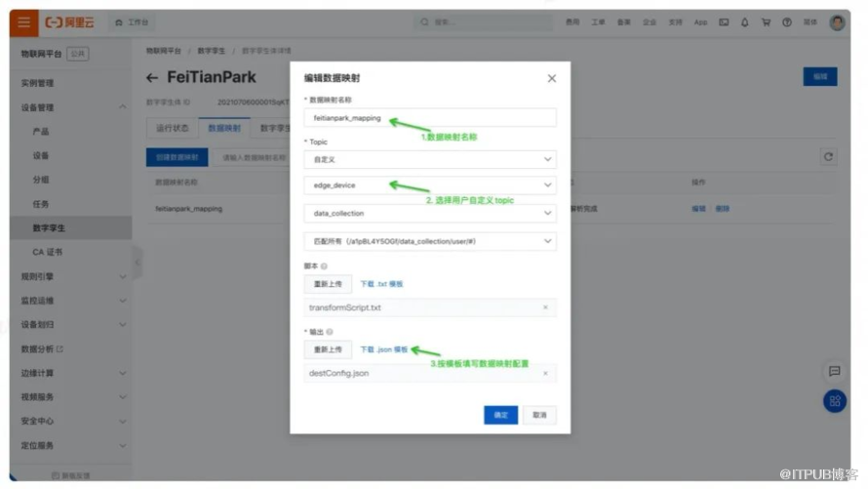Select 数字孪生 in the sidebar

coord(71,227)
